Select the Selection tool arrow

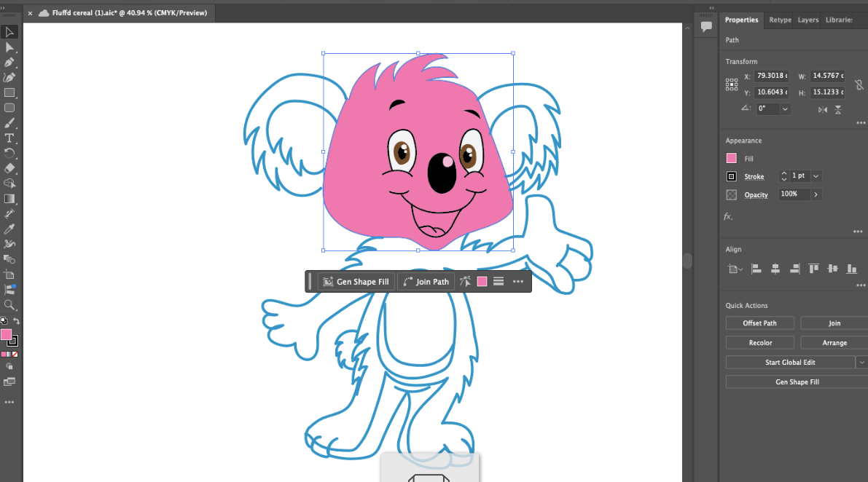pyautogui.click(x=9, y=32)
